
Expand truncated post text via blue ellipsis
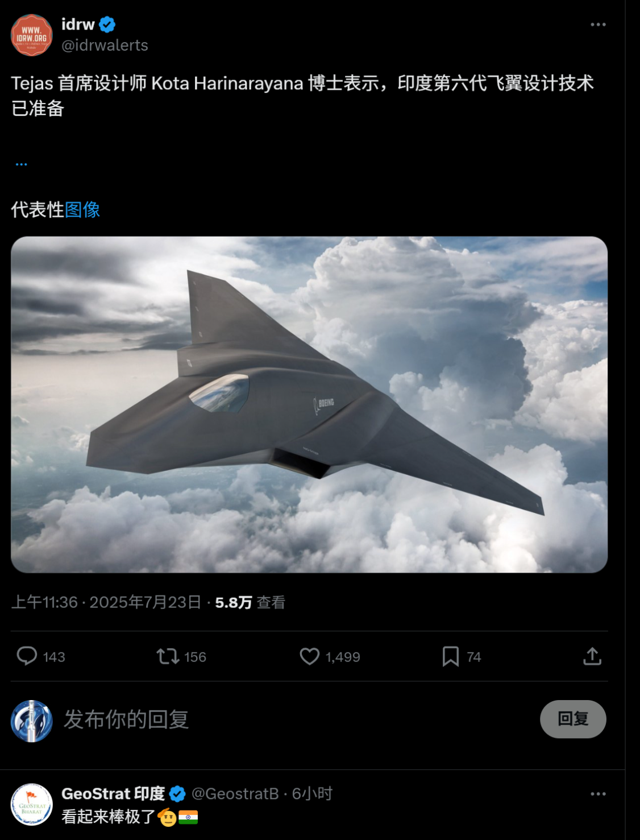tap(22, 164)
